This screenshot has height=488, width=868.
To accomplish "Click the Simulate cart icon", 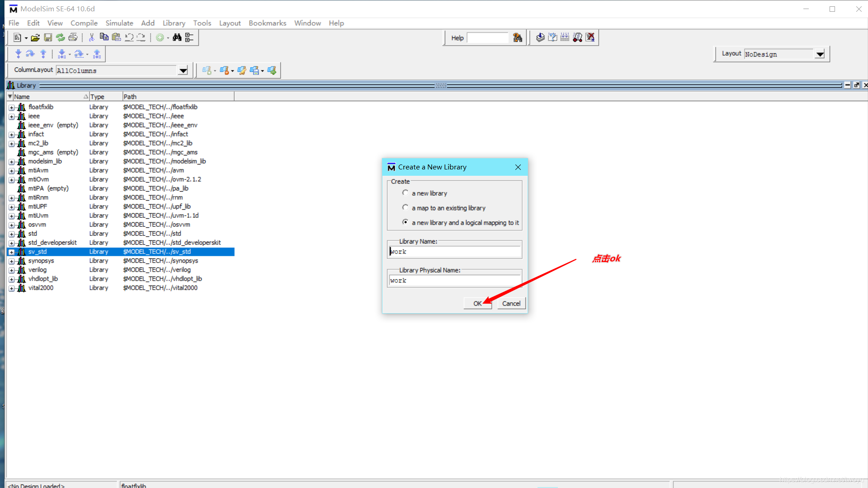I will (577, 38).
